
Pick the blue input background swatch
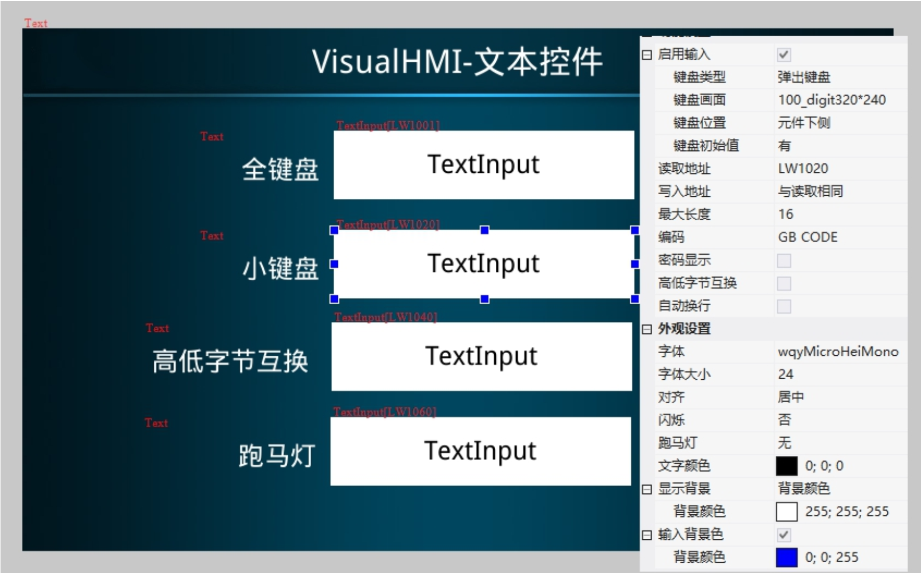[787, 558]
